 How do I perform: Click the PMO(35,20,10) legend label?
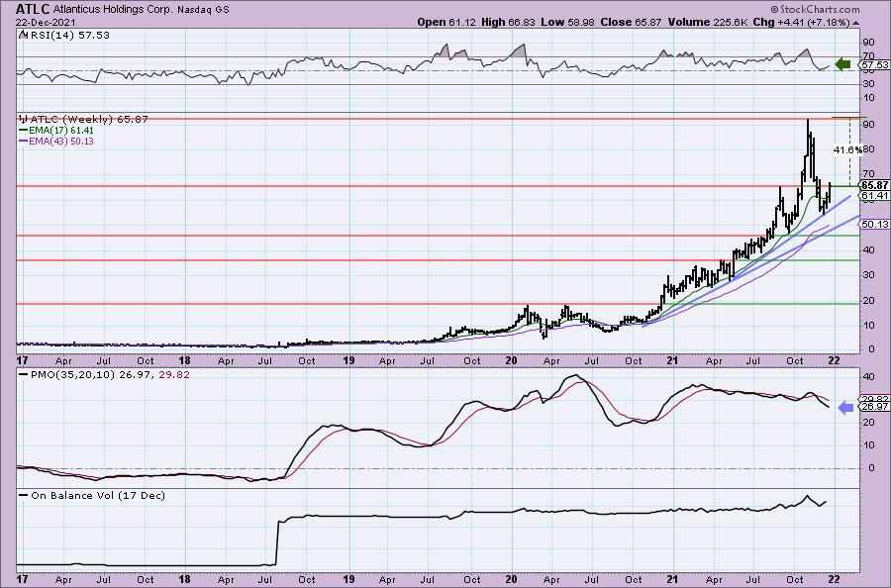click(72, 375)
